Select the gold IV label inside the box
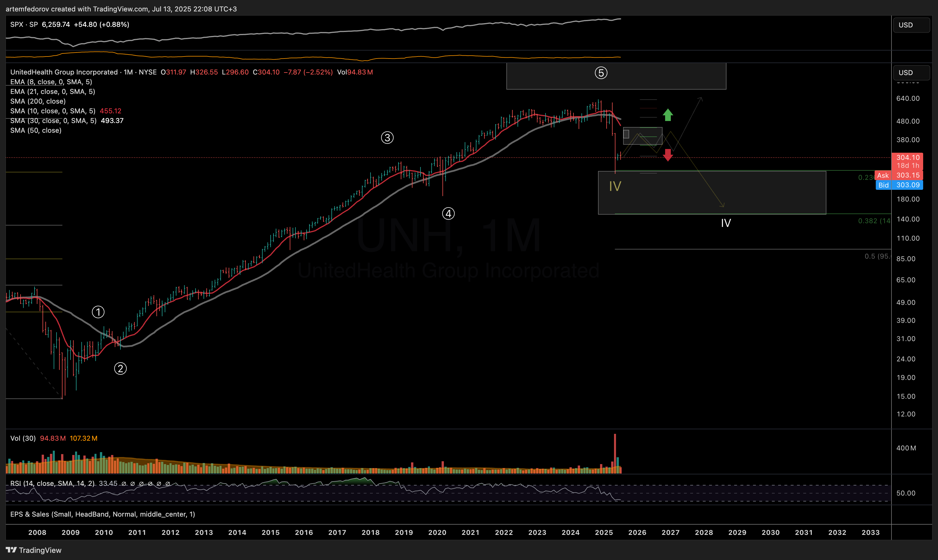 click(615, 186)
